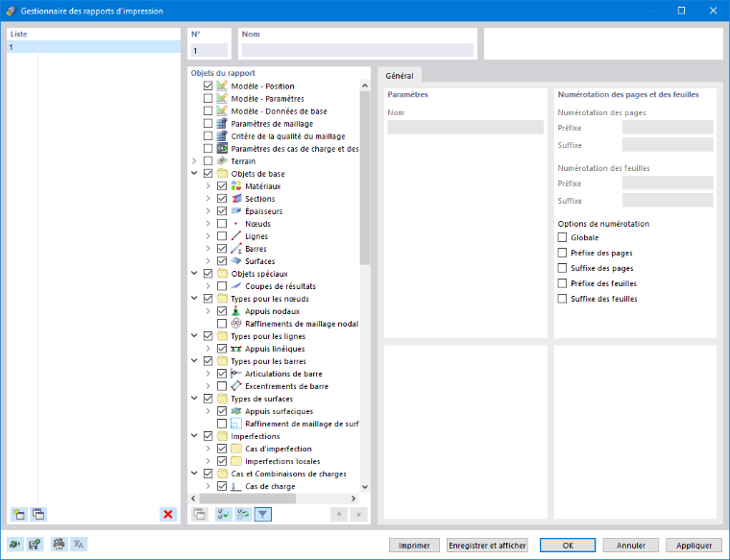Enable Modèle - Paramètres checkbox
730x560 pixels.
pos(208,99)
